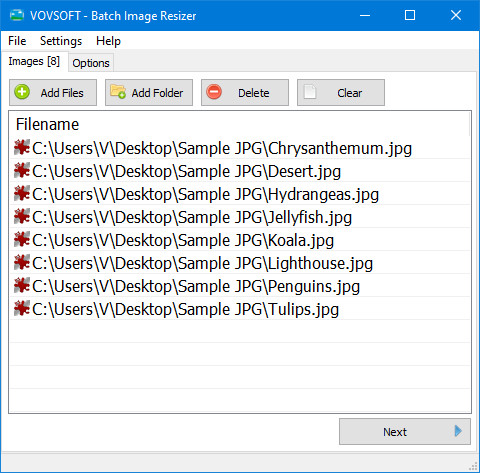Click the image icon beside Hydrangeas.jpg
Screen dimensions: 480x473
pyautogui.click(x=22, y=193)
